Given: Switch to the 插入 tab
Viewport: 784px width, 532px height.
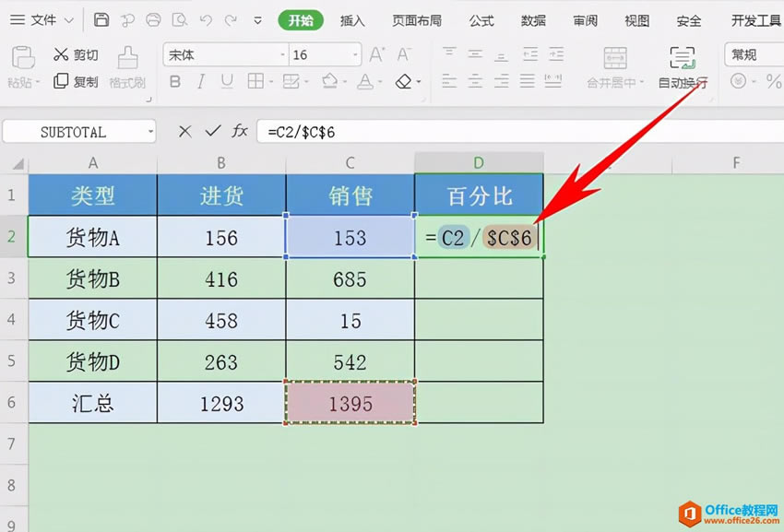Looking at the screenshot, I should pos(352,20).
